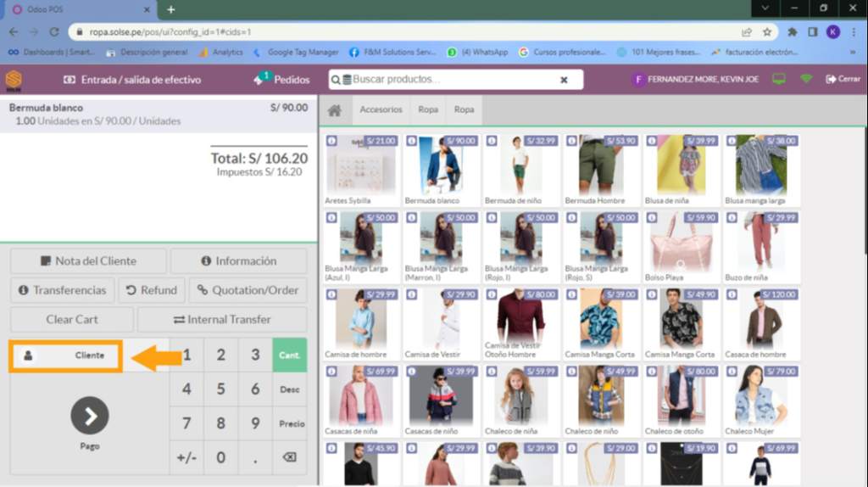
Task: Click the Clear Cart button
Action: (72, 319)
